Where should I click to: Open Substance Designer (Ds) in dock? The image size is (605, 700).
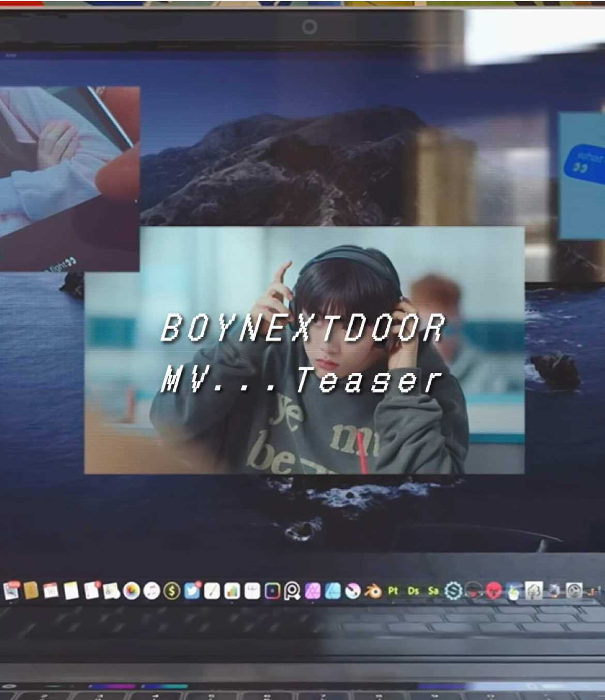413,590
